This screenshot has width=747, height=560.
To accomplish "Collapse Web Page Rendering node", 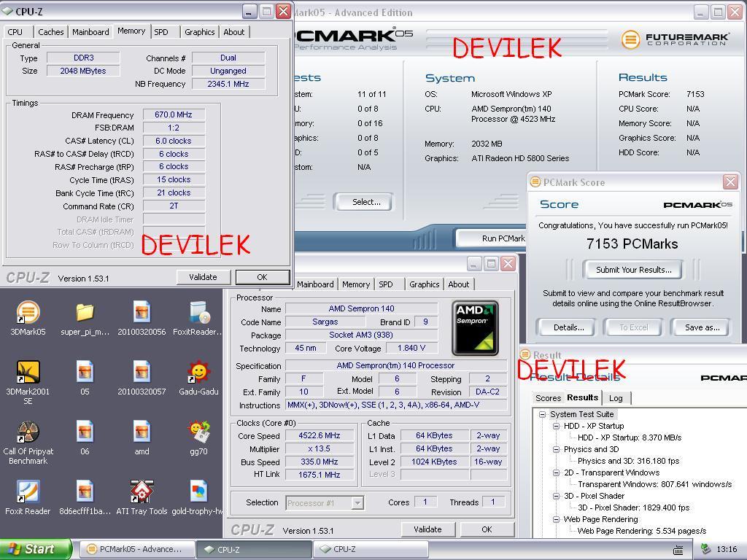I will pyautogui.click(x=556, y=519).
